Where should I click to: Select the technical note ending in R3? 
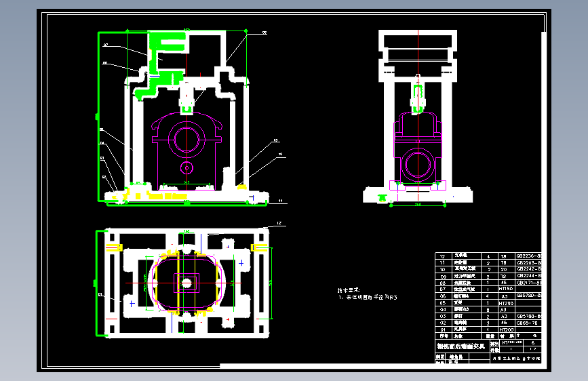pyautogui.click(x=368, y=298)
